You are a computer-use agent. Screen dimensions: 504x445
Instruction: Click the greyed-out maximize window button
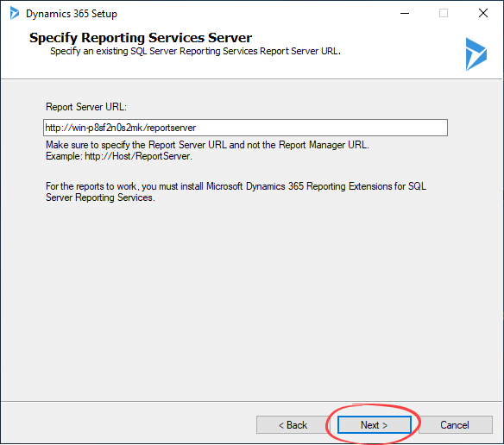[444, 14]
